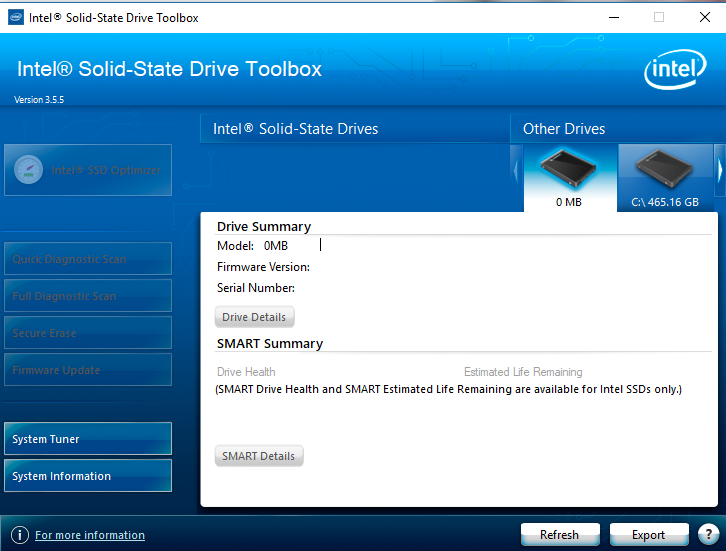The image size is (726, 551).
Task: Run the Full Diagnostic Scan
Action: (x=88, y=296)
